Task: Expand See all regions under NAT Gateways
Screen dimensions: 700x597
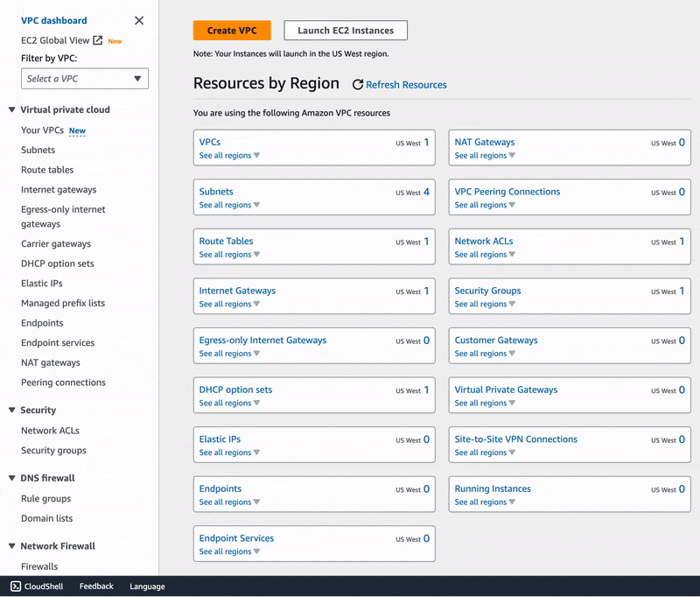Action: [x=485, y=156]
